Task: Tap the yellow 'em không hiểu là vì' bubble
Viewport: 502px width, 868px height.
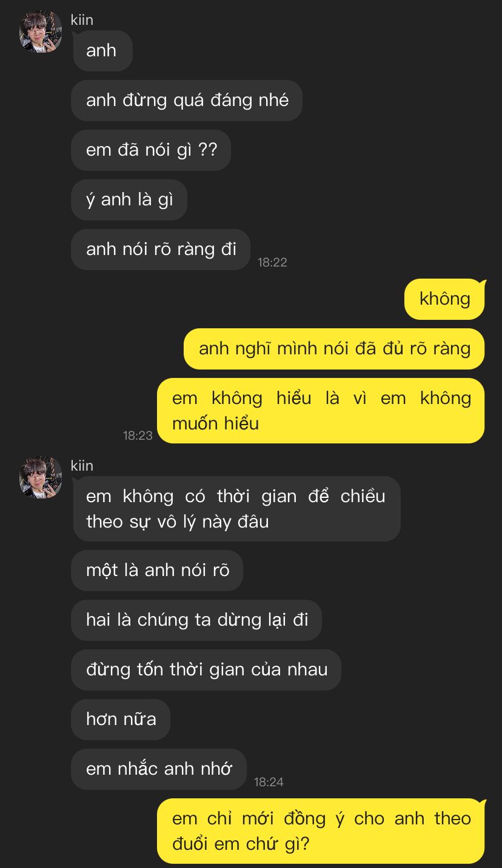Action: point(321,411)
